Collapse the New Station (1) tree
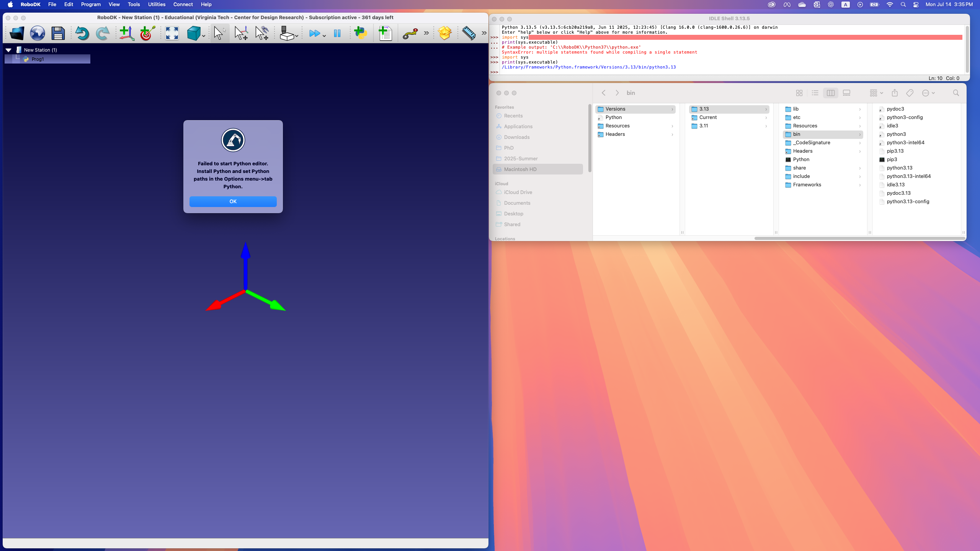 8,50
